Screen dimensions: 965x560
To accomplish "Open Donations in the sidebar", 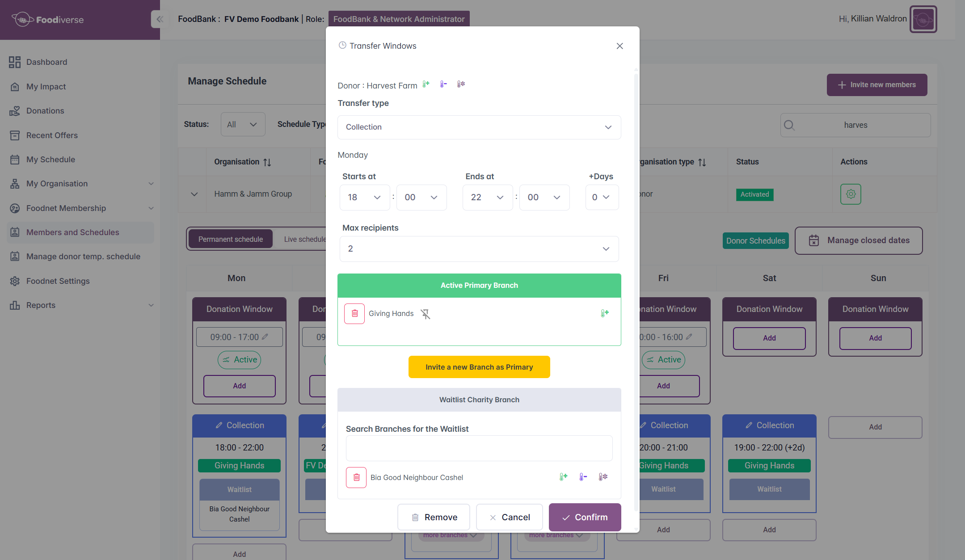I will [45, 111].
